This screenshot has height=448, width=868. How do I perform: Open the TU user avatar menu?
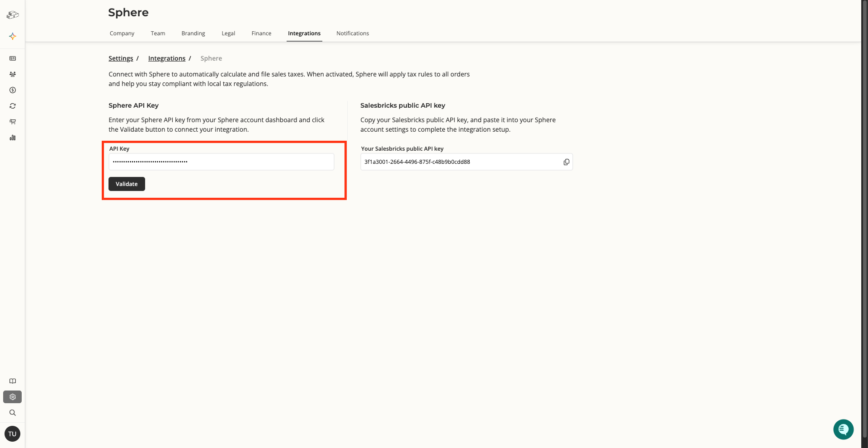(12, 434)
